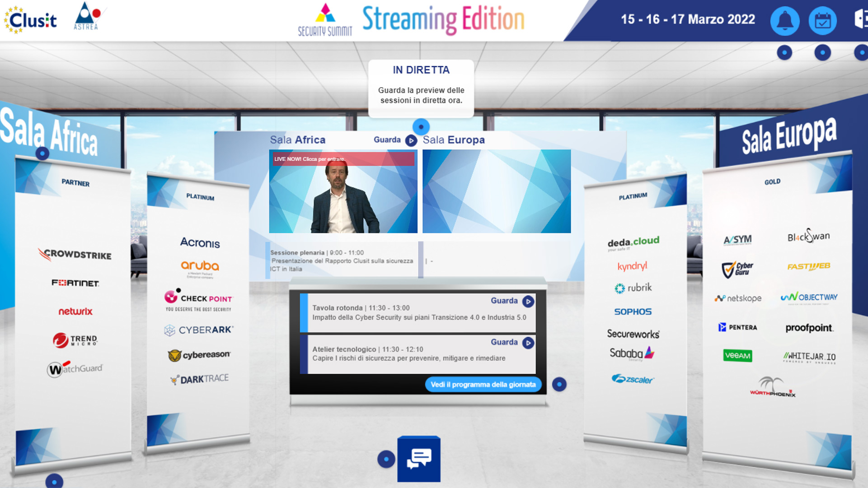Open the CrowdStrike partner logo
Image resolution: width=868 pixels, height=488 pixels.
coord(75,255)
